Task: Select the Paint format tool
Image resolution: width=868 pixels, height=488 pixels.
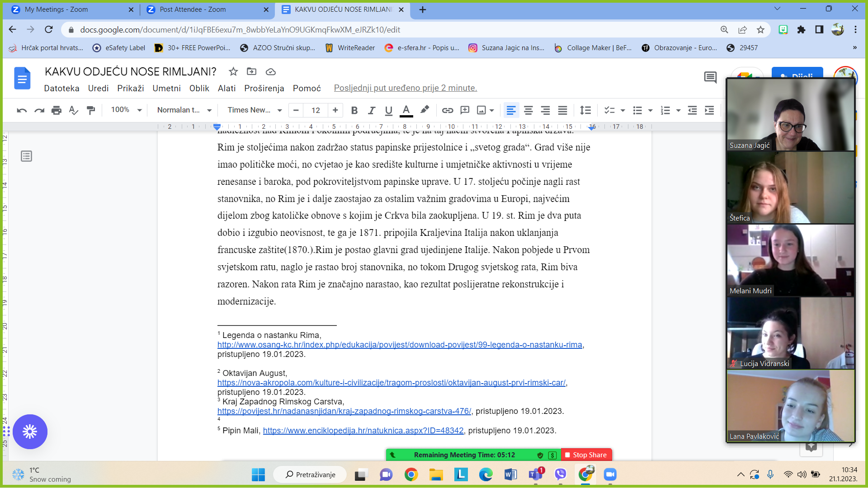Action: 91,110
